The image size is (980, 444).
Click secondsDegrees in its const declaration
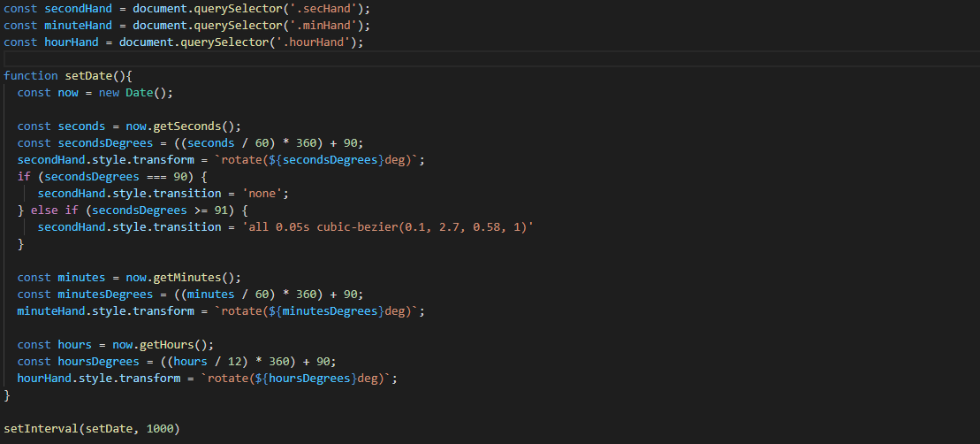(x=105, y=143)
